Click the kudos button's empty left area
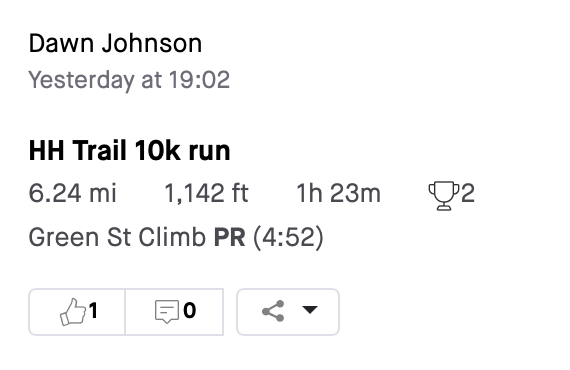This screenshot has height=370, width=570. click(44, 312)
